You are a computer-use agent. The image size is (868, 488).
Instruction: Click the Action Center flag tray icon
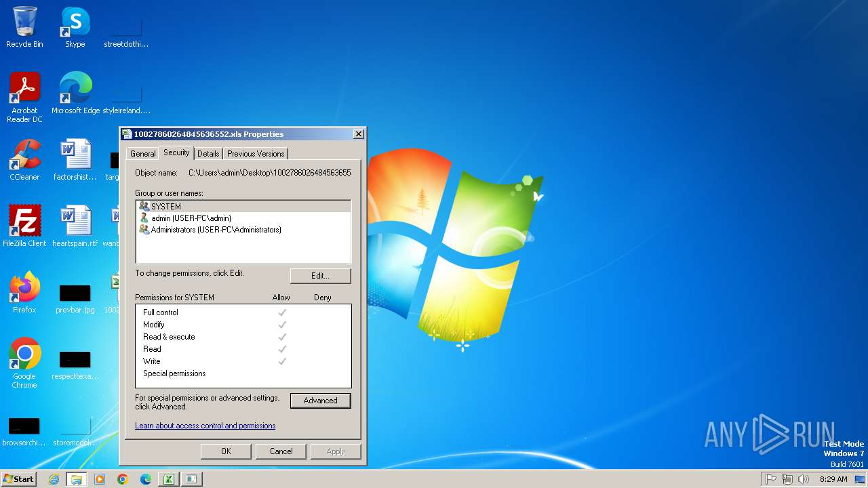[x=771, y=479]
